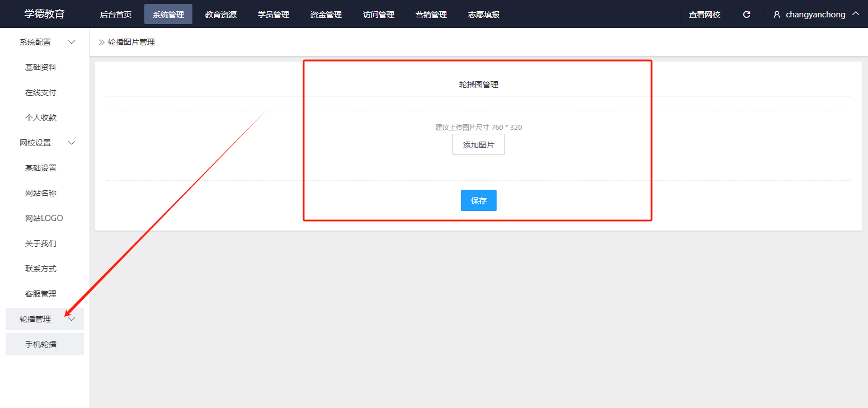Screen dimensions: 868x408
Task: Click the breadcrumb double-arrow icon
Action: point(102,42)
